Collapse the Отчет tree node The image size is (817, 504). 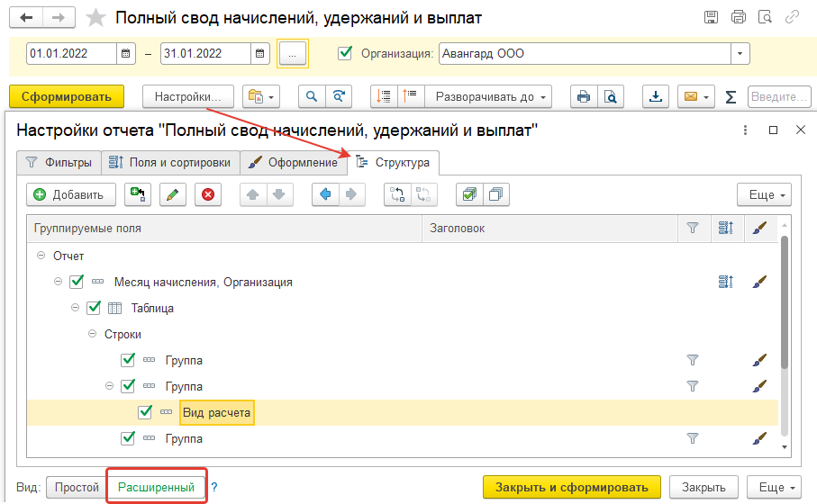tap(41, 256)
